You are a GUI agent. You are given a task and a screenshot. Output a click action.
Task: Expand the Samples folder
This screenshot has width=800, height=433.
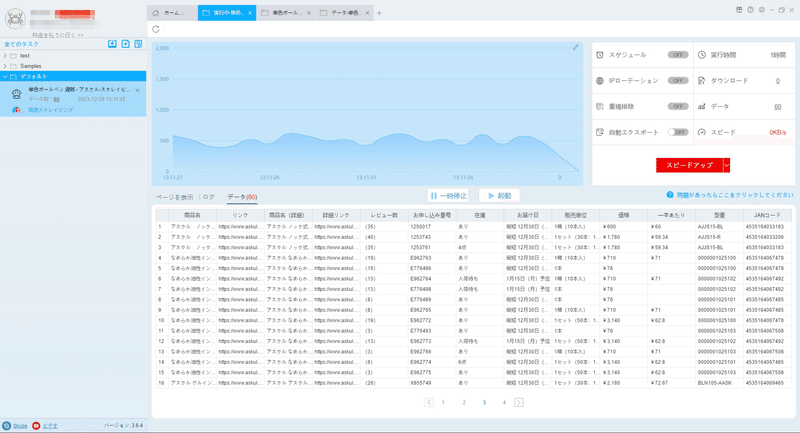coord(5,66)
